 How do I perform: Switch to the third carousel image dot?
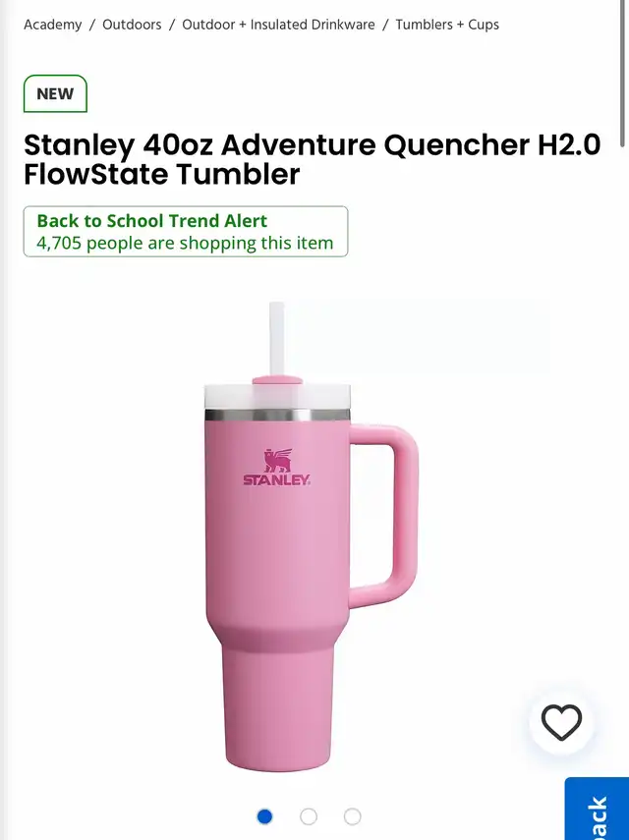tap(352, 816)
